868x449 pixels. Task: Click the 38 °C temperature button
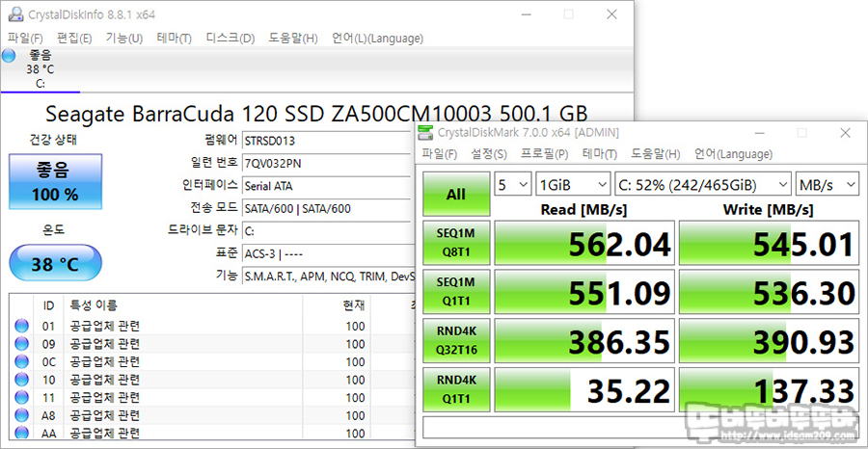coord(55,264)
